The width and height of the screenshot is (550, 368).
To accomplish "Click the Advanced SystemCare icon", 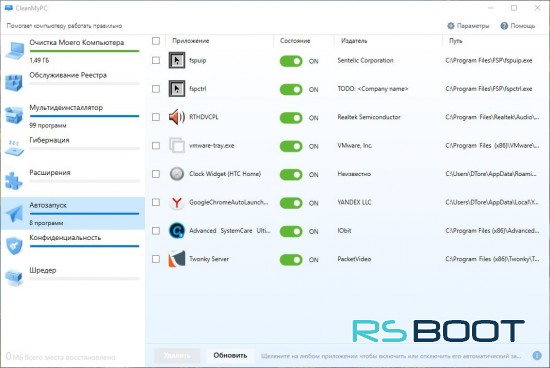I will [x=177, y=230].
